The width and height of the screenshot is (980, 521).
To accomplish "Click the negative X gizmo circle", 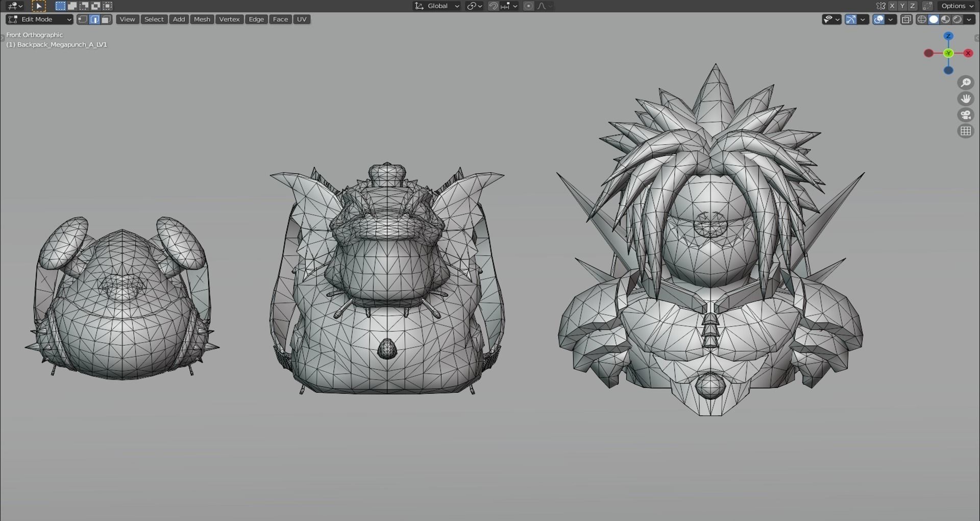I will (928, 53).
